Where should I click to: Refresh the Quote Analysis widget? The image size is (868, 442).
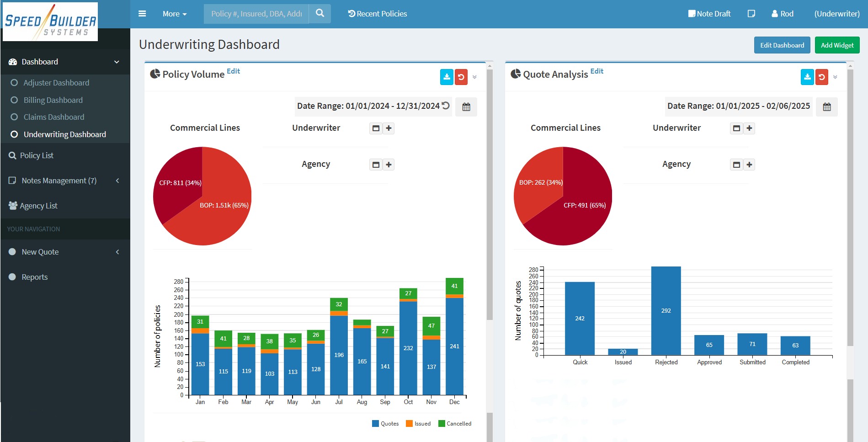coord(821,77)
